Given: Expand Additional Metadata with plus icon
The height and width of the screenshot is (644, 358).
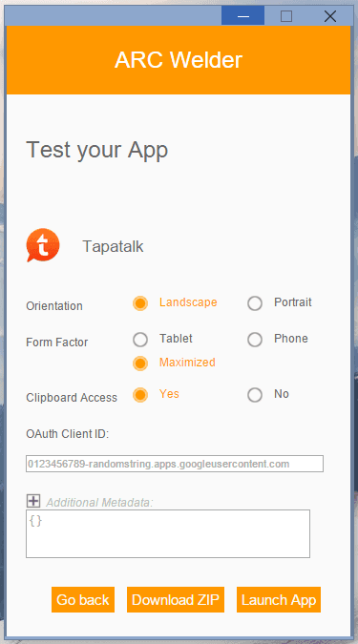Looking at the screenshot, I should (x=33, y=501).
